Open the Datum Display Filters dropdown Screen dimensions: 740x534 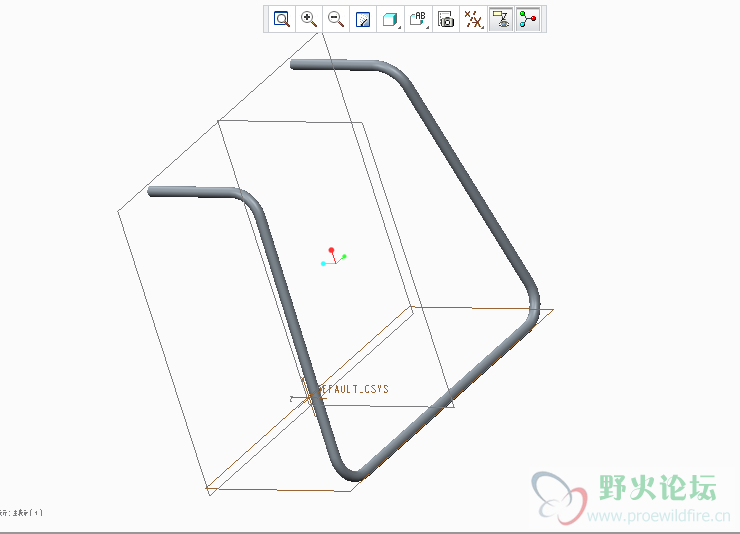[x=473, y=19]
